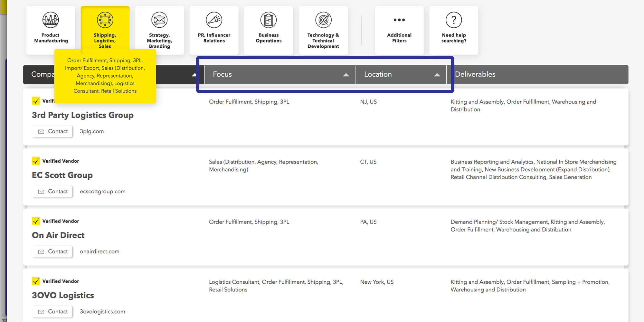Click EC Scott Group focus text about Sales
The image size is (644, 322).
(263, 166)
